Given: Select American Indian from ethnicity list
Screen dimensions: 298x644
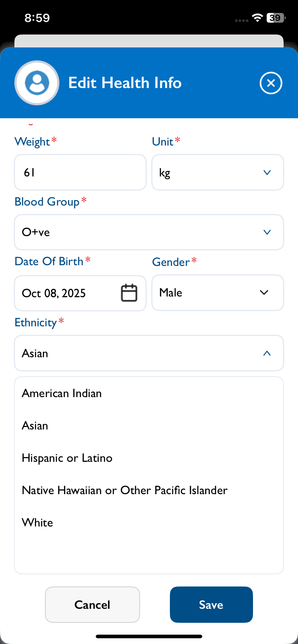Looking at the screenshot, I should [x=62, y=393].
